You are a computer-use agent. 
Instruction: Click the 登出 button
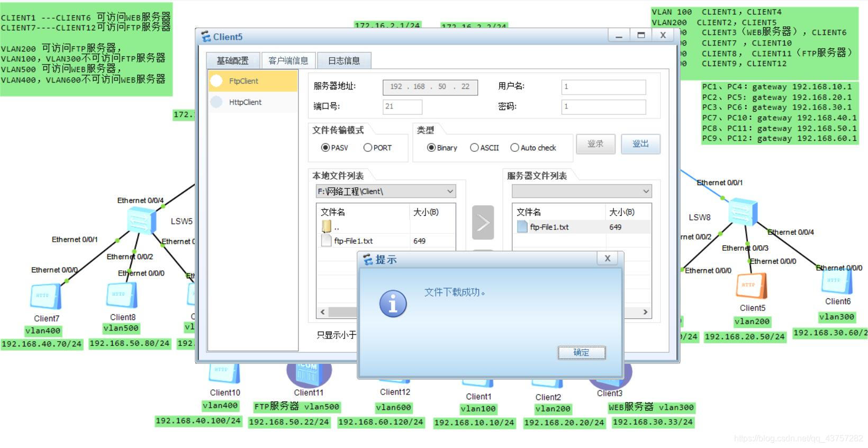pos(640,144)
